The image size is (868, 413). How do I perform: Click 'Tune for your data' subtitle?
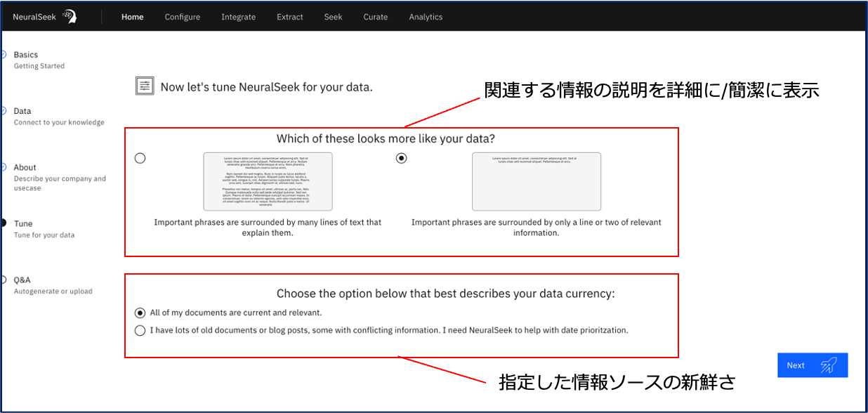pyautogui.click(x=44, y=235)
